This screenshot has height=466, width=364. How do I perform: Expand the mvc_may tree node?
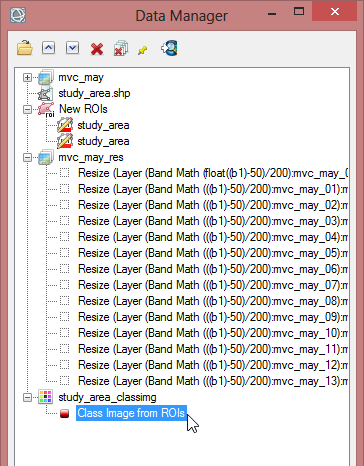coord(27,78)
